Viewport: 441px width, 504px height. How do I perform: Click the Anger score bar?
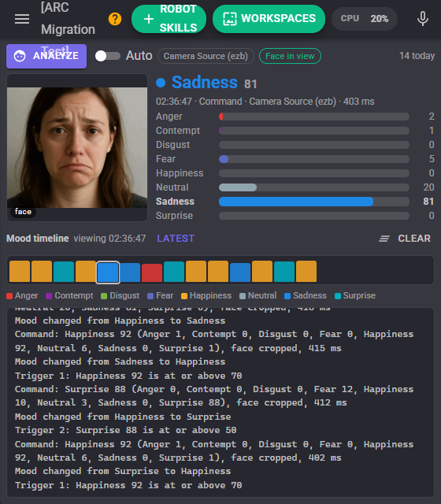pos(314,117)
